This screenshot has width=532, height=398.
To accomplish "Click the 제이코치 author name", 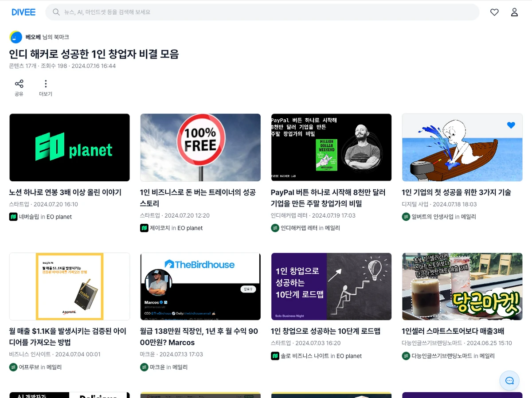I will [160, 228].
